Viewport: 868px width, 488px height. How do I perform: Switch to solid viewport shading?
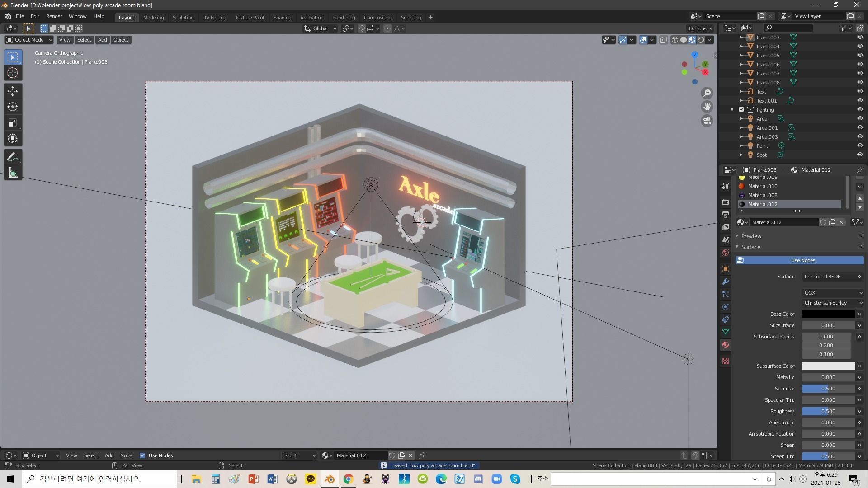684,40
